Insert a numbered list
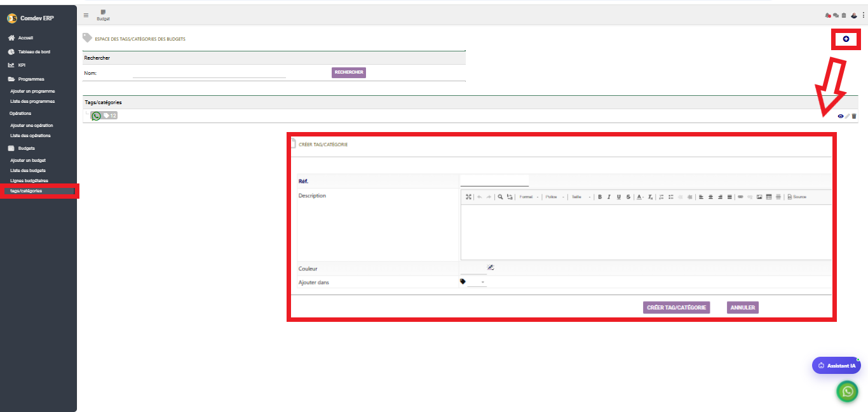The image size is (868, 412). tap(661, 197)
